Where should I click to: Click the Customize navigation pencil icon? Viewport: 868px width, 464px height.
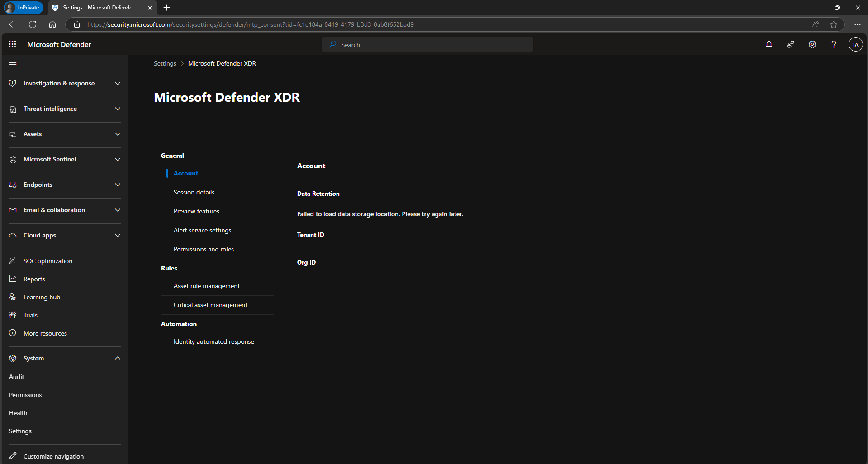point(13,456)
